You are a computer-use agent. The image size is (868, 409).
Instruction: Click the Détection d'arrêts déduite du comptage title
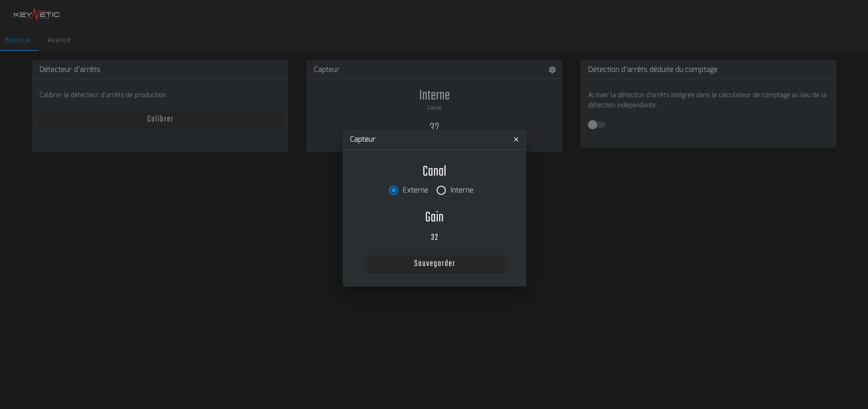[x=653, y=69]
